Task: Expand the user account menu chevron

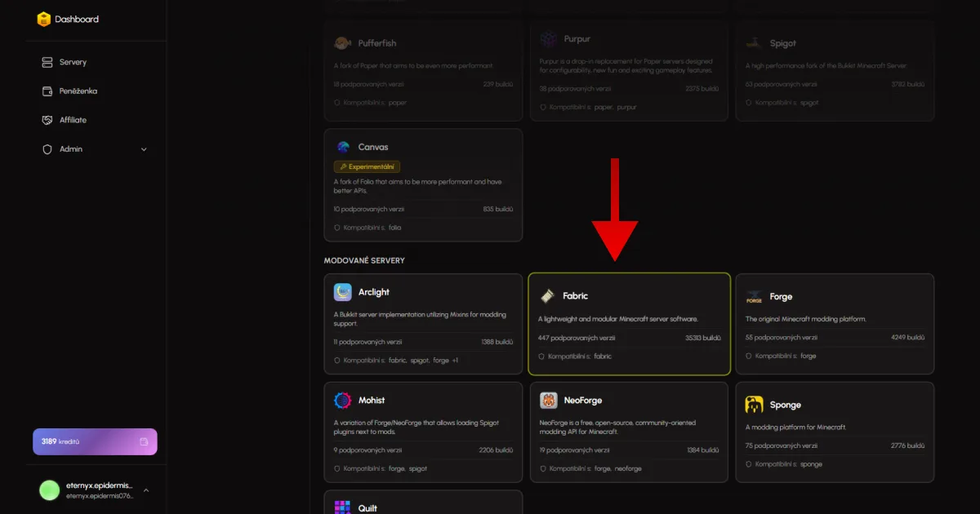Action: coord(146,490)
